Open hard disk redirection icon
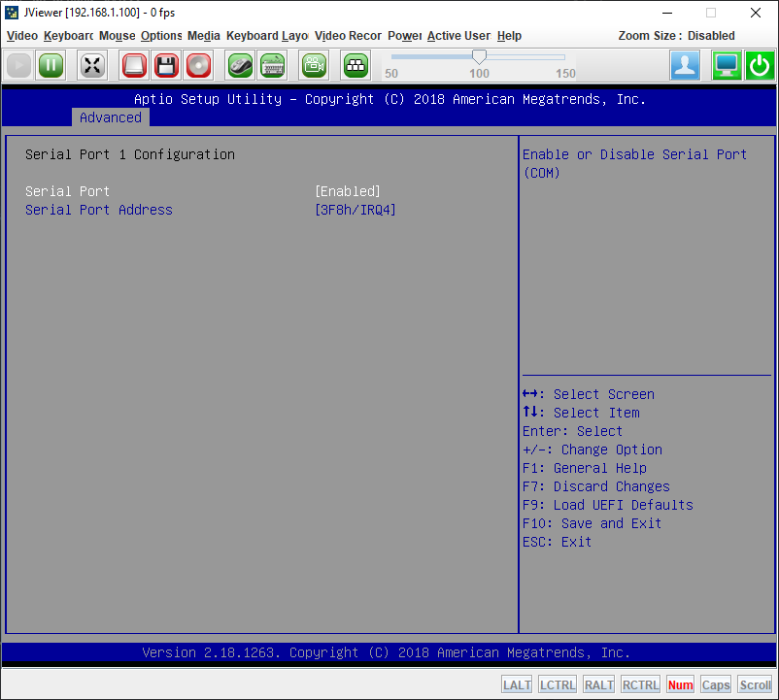 (134, 65)
